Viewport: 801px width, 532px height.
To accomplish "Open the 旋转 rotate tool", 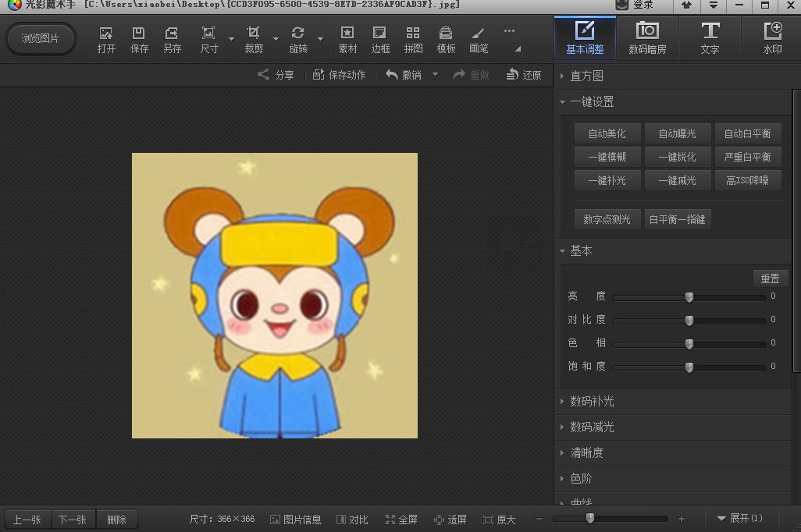I will coord(297,39).
